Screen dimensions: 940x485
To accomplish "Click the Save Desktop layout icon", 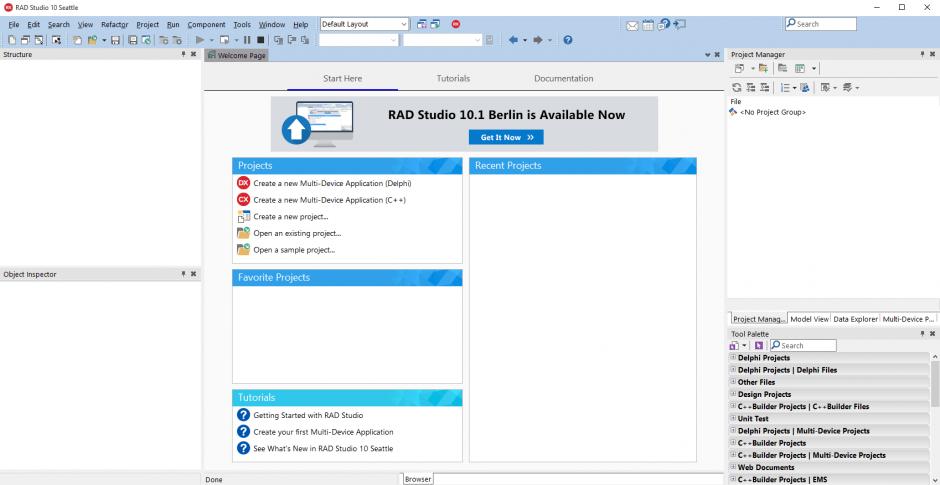I will pyautogui.click(x=421, y=24).
